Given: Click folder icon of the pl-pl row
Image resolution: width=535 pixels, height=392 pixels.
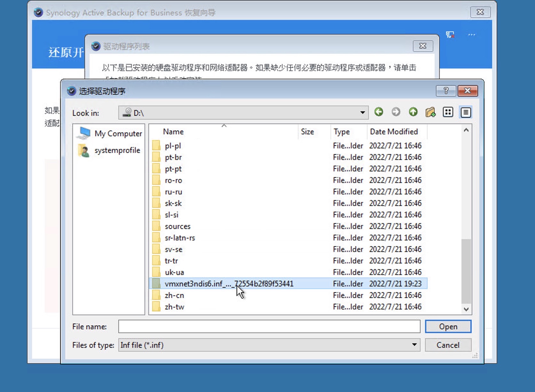Looking at the screenshot, I should pos(156,145).
